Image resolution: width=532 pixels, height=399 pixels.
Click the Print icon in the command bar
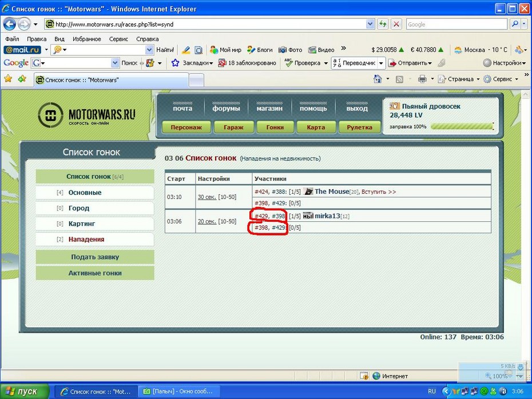tap(422, 79)
